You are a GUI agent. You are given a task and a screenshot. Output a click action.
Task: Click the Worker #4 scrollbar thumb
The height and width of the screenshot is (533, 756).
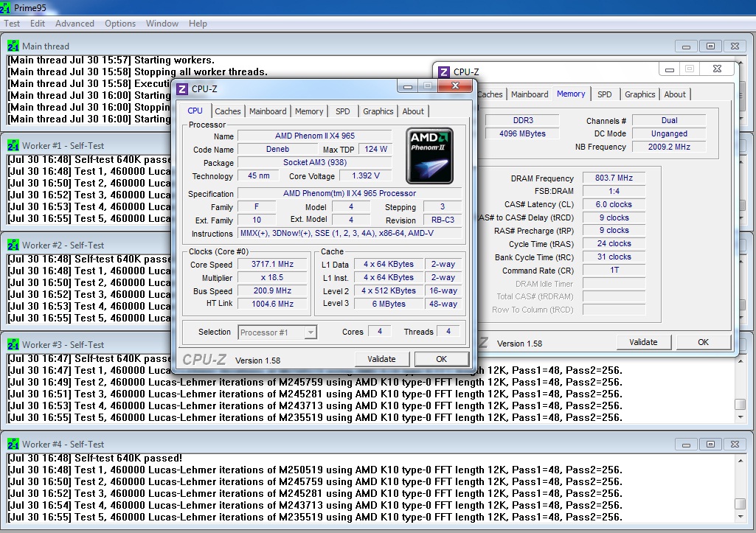741,504
